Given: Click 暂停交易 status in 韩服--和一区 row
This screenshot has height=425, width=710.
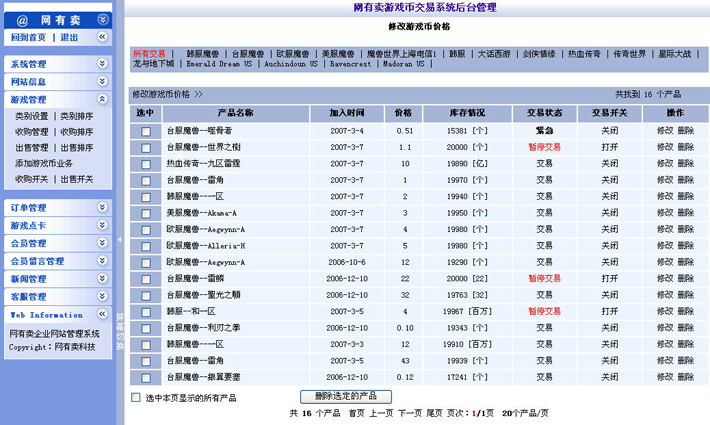Looking at the screenshot, I should (x=544, y=311).
